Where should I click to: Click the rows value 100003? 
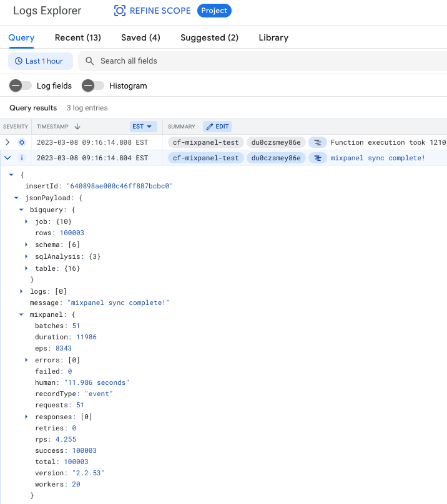[x=72, y=233]
